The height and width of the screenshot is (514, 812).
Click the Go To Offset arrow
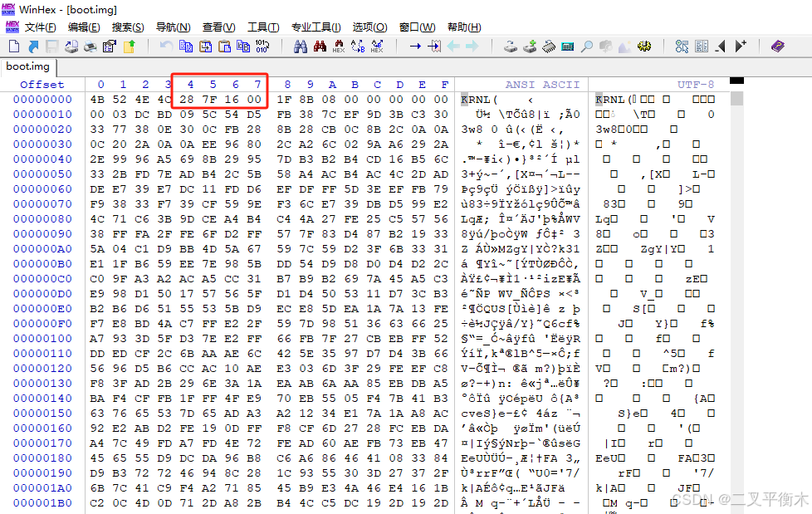point(415,47)
